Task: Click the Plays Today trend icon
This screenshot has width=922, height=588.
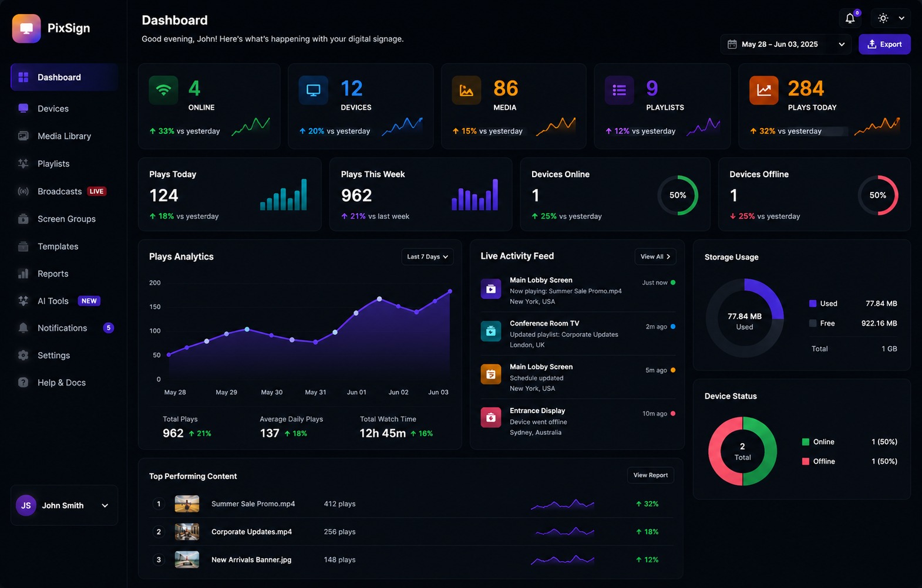Action: click(x=764, y=90)
